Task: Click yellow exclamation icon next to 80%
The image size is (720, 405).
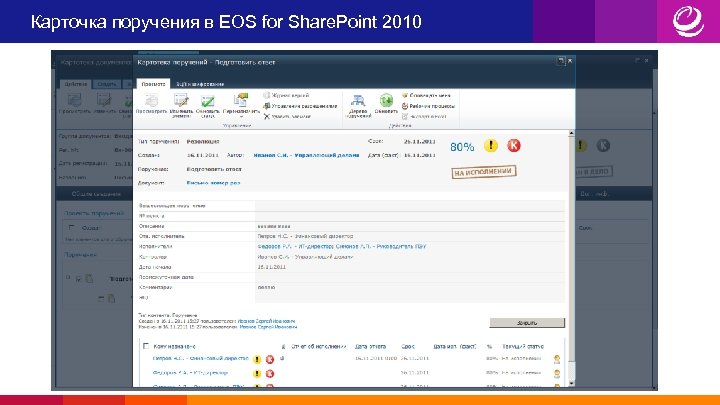Action: (x=491, y=146)
